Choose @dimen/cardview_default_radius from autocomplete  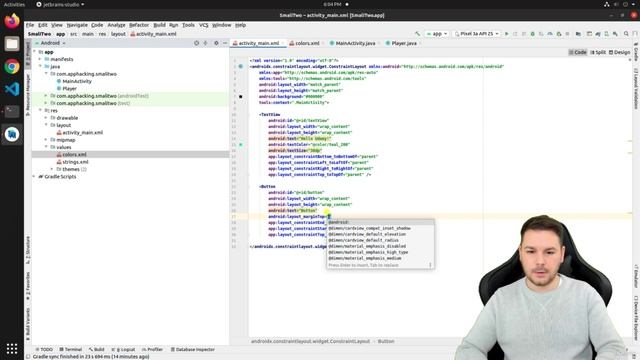point(380,240)
